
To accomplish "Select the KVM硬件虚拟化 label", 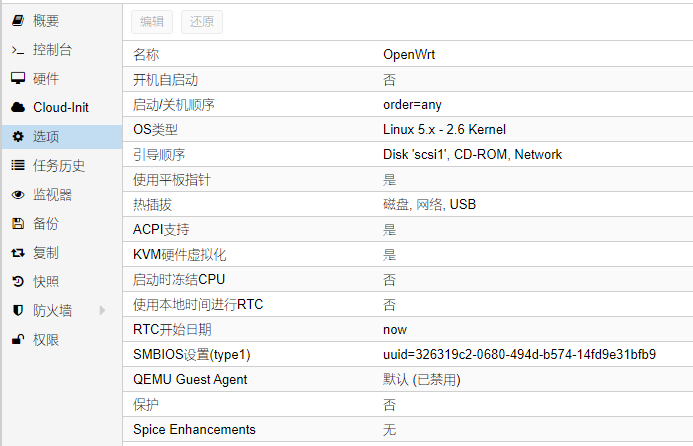I will (179, 255).
